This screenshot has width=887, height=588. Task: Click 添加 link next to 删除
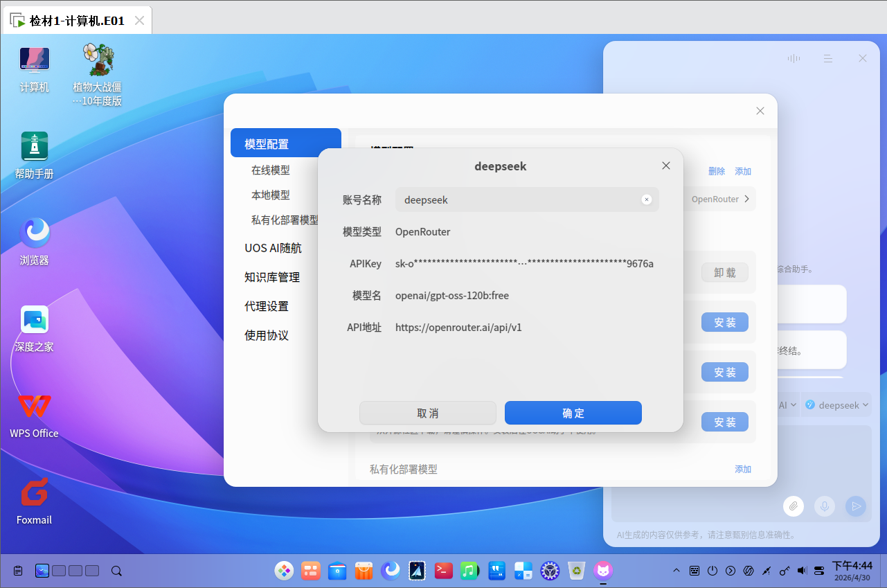point(743,171)
